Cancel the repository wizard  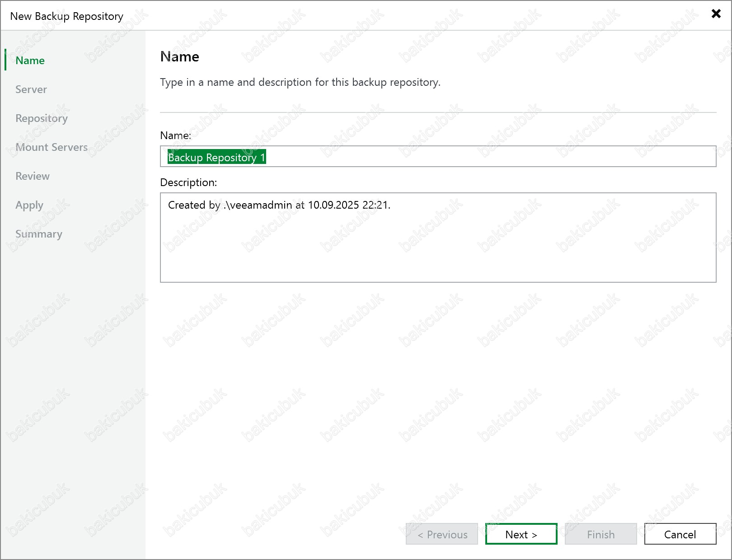[680, 534]
